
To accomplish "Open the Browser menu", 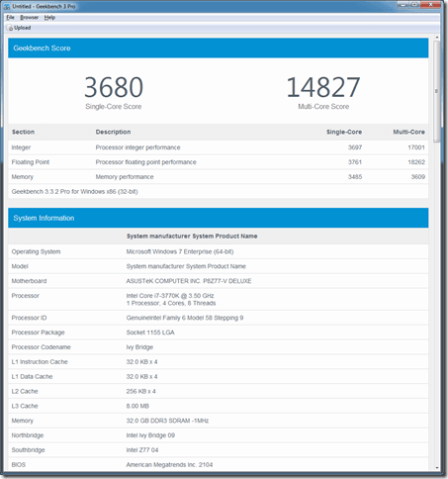I will click(30, 18).
